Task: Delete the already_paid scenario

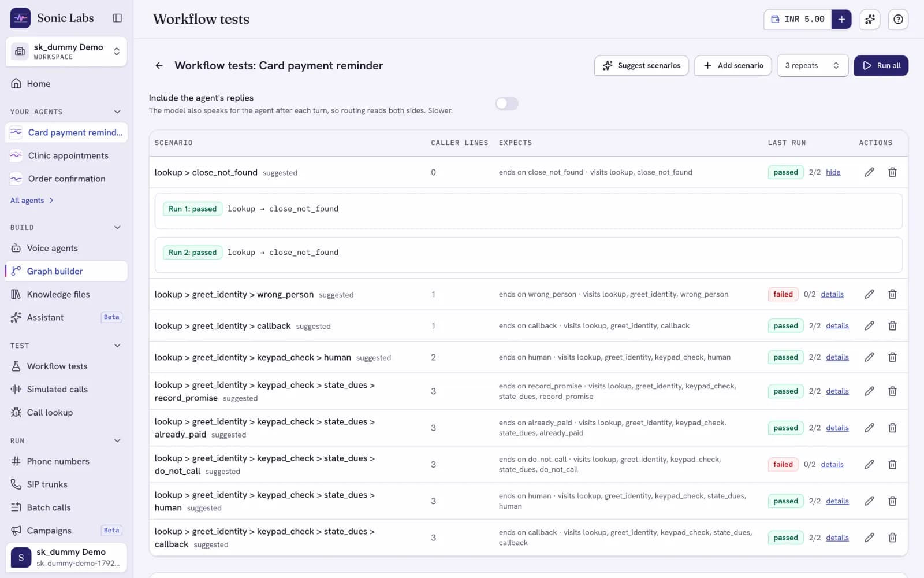Action: (892, 428)
